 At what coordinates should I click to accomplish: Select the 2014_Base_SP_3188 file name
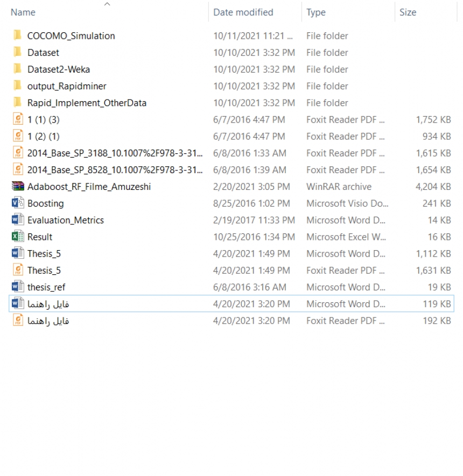click(x=115, y=153)
